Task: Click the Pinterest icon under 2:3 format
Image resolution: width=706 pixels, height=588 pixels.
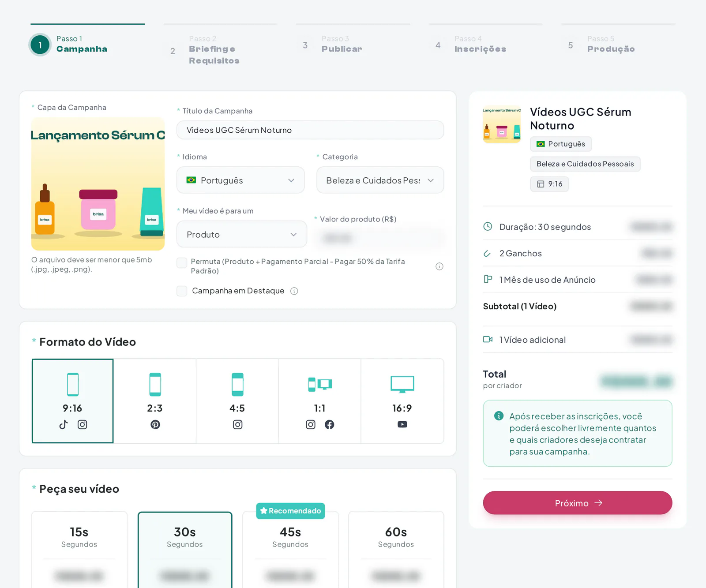Action: [155, 424]
